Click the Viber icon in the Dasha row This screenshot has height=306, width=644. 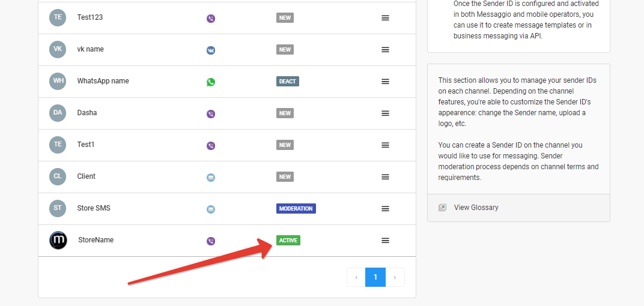[211, 114]
